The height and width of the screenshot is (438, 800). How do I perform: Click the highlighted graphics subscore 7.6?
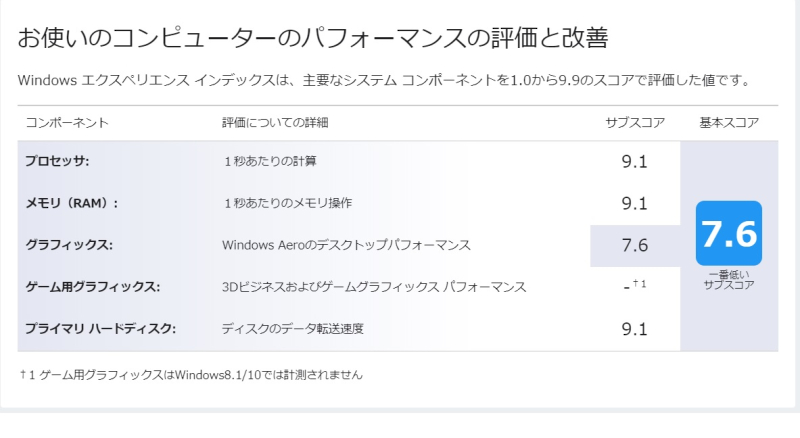[x=635, y=246]
